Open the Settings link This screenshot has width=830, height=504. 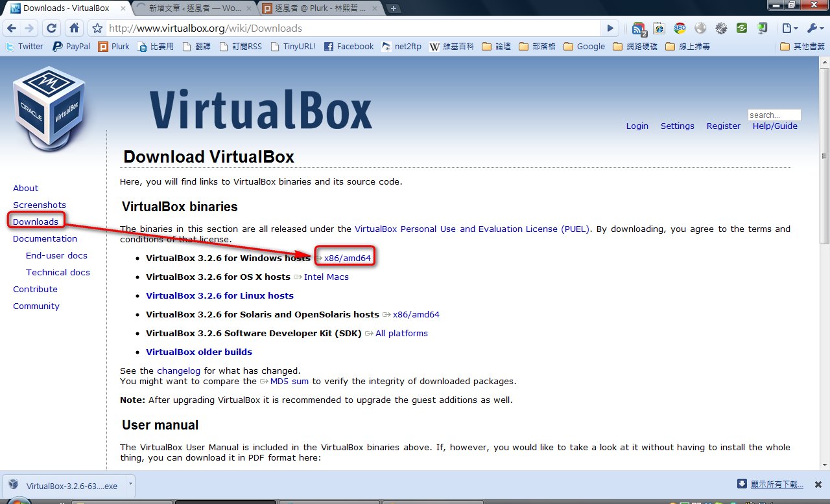click(x=678, y=126)
